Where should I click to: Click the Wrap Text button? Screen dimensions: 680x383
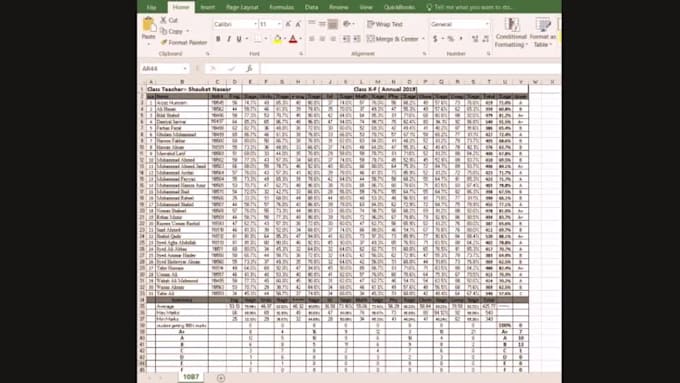(385, 24)
